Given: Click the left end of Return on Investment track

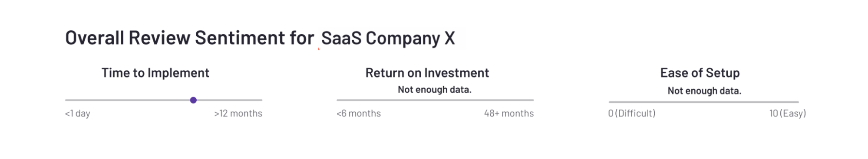Looking at the screenshot, I should coord(338,100).
